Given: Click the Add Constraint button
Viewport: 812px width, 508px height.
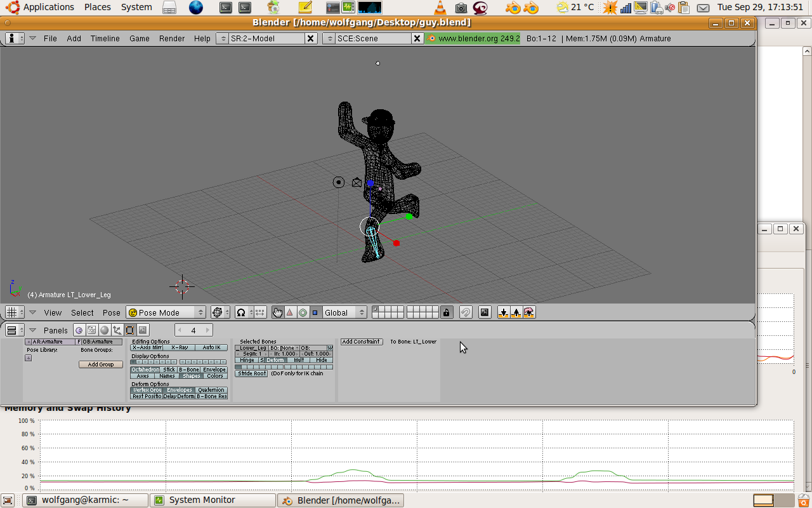Looking at the screenshot, I should (362, 342).
